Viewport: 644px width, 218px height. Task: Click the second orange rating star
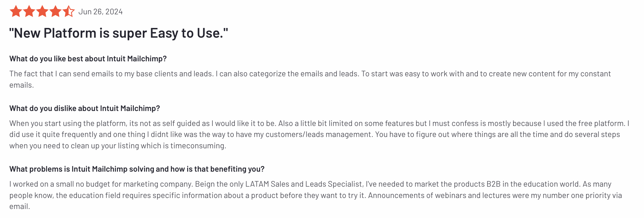tap(29, 12)
